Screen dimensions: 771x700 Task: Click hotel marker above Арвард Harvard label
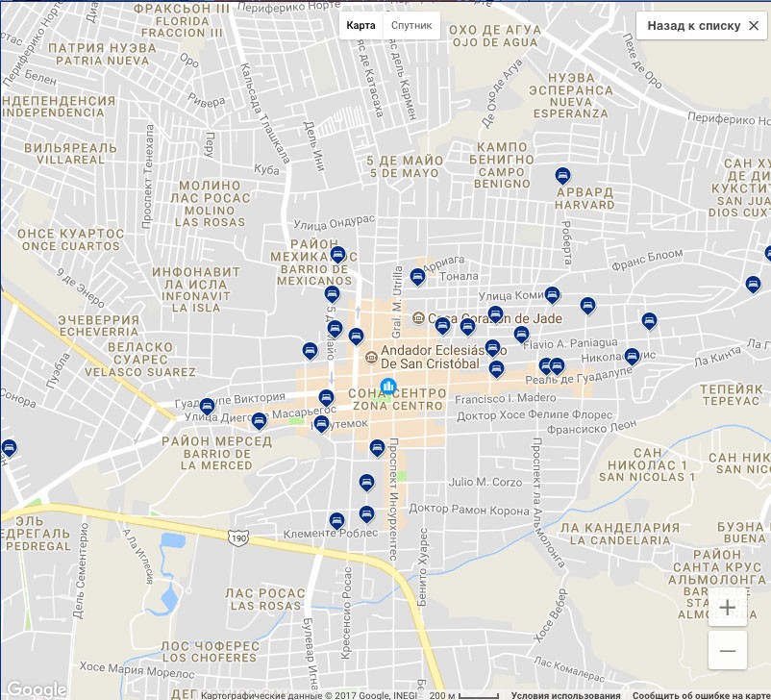[x=563, y=176]
